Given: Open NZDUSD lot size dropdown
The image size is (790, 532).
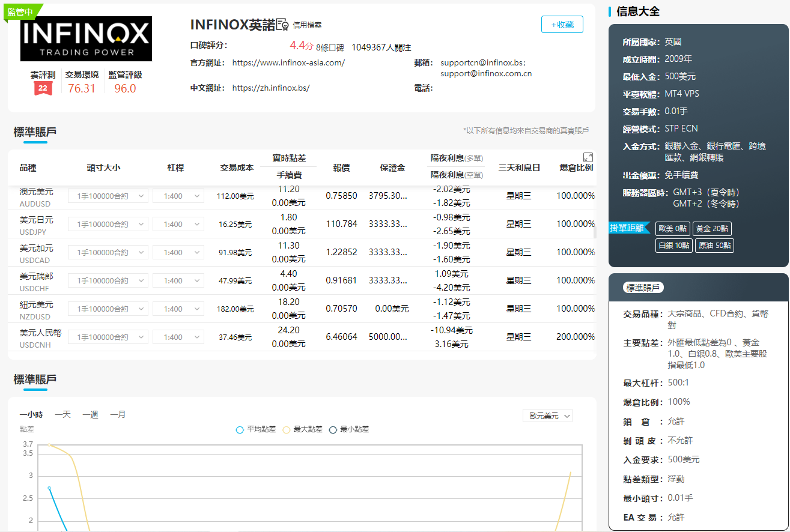Looking at the screenshot, I should 108,309.
